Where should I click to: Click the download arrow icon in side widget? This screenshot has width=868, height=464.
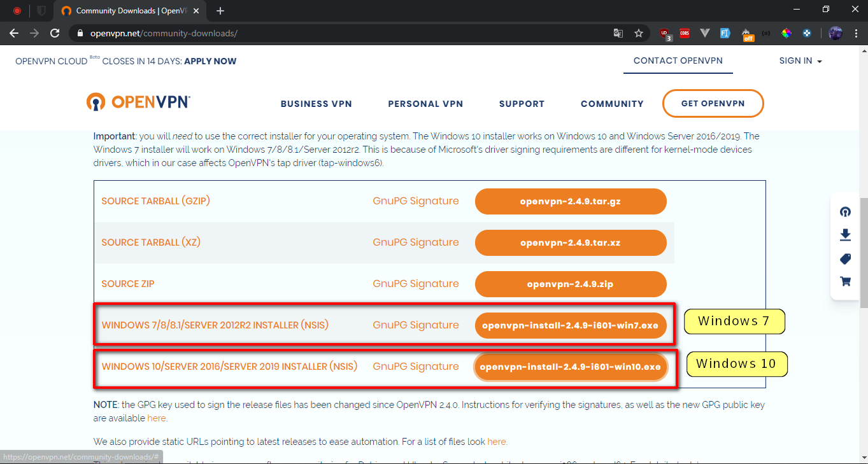click(x=845, y=235)
